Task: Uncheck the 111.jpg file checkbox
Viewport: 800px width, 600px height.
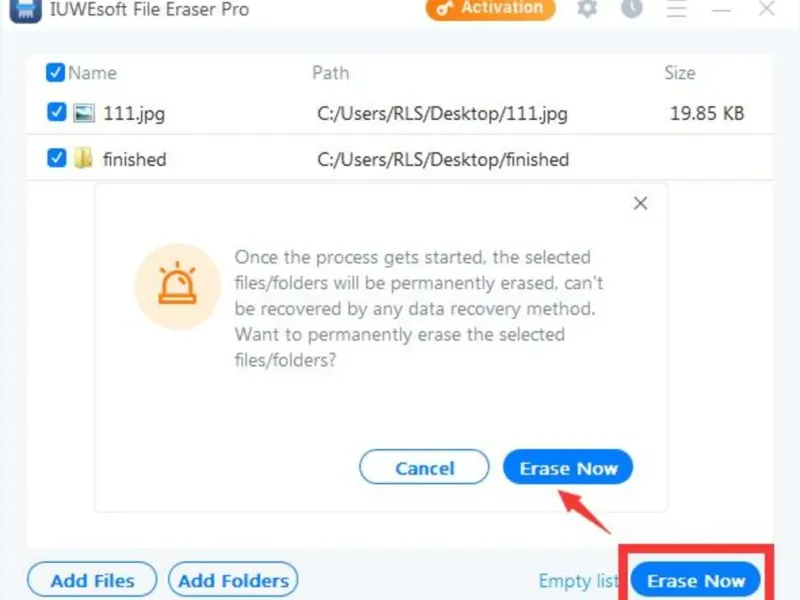Action: pos(56,112)
